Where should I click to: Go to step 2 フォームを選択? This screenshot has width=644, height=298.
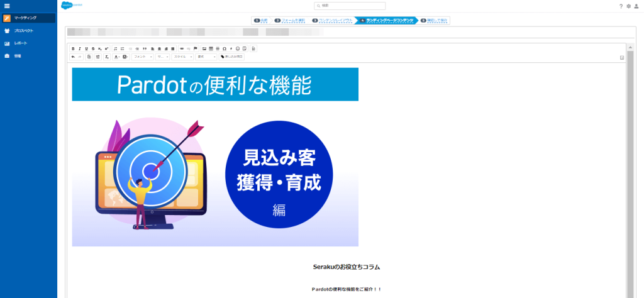click(x=291, y=21)
